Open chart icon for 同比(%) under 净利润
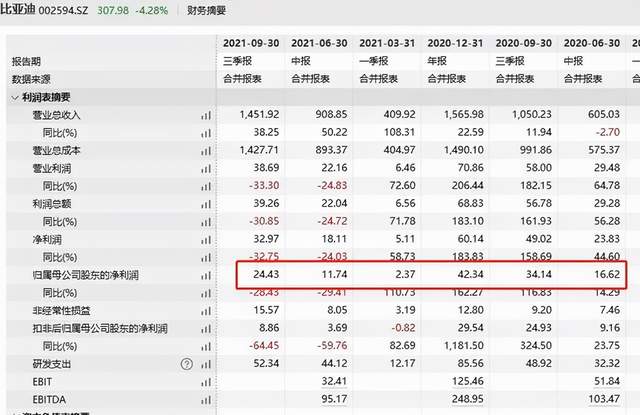640x415 pixels. coord(206,257)
